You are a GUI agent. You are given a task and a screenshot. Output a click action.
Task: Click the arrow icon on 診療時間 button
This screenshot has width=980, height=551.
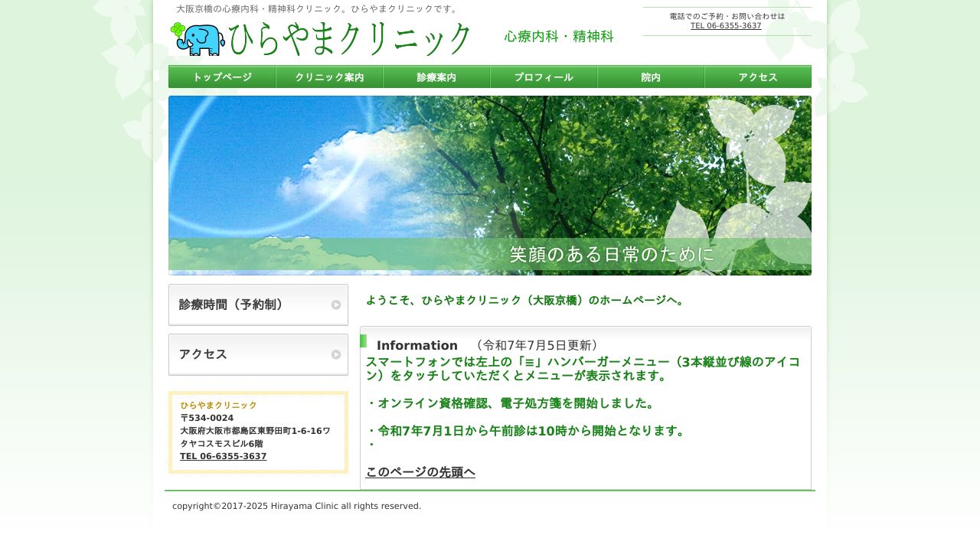[x=336, y=305]
